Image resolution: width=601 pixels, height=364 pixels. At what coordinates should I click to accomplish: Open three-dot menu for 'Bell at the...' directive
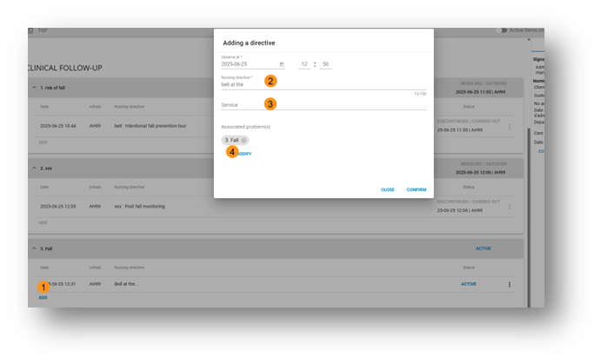510,285
